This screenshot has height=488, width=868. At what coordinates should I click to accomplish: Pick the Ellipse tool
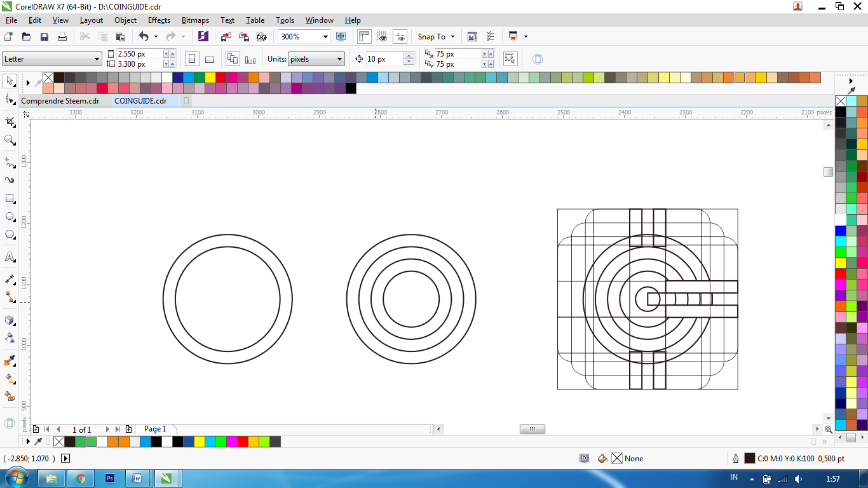coord(9,216)
